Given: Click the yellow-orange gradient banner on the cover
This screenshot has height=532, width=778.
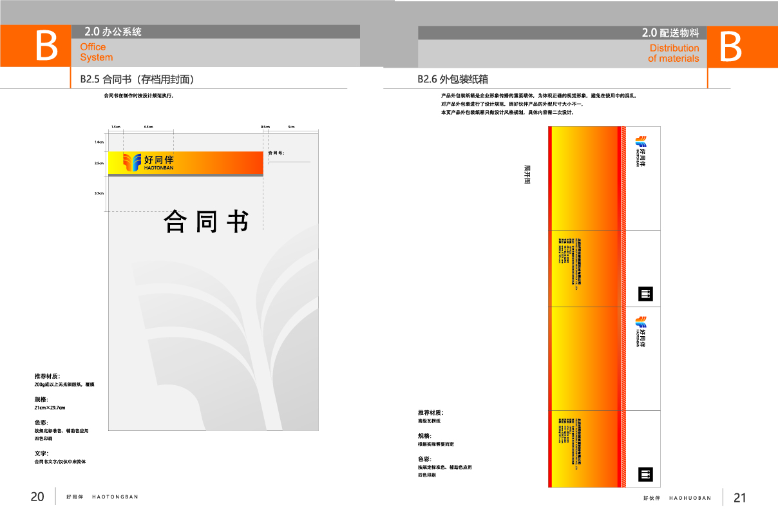Looking at the screenshot, I should point(219,162).
